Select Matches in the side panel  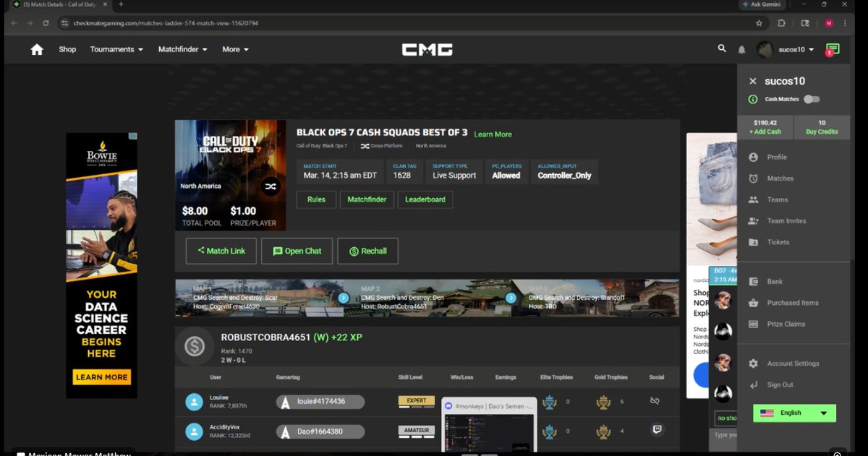coord(780,178)
